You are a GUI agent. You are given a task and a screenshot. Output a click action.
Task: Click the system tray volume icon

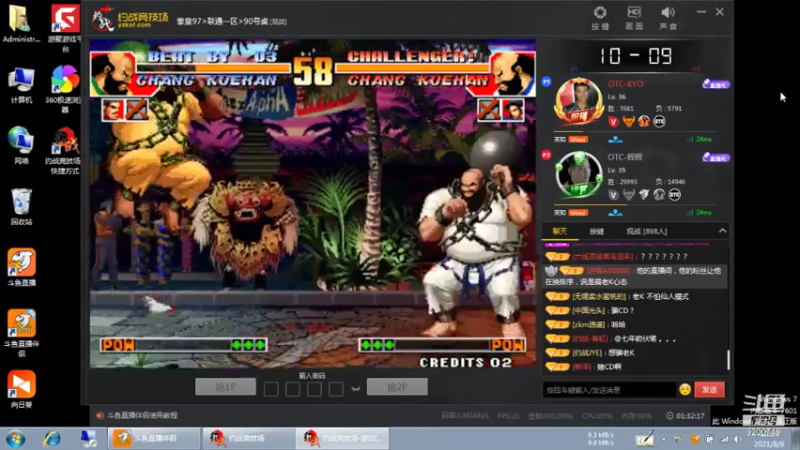[738, 439]
